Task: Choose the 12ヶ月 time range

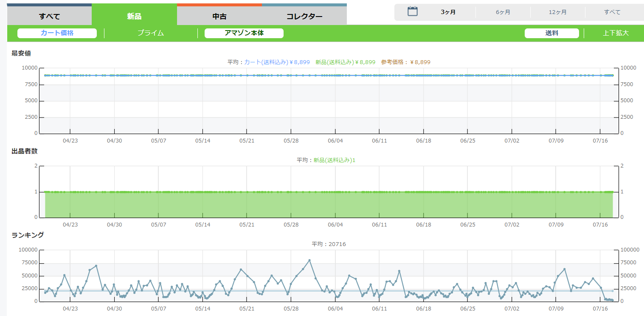Action: (557, 12)
